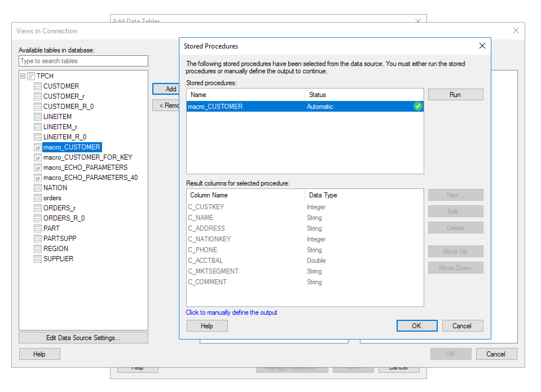This screenshot has width=541, height=392.
Task: Click the SP icon beside macro_CUSTOMER_FOR_KEY
Action: (38, 157)
